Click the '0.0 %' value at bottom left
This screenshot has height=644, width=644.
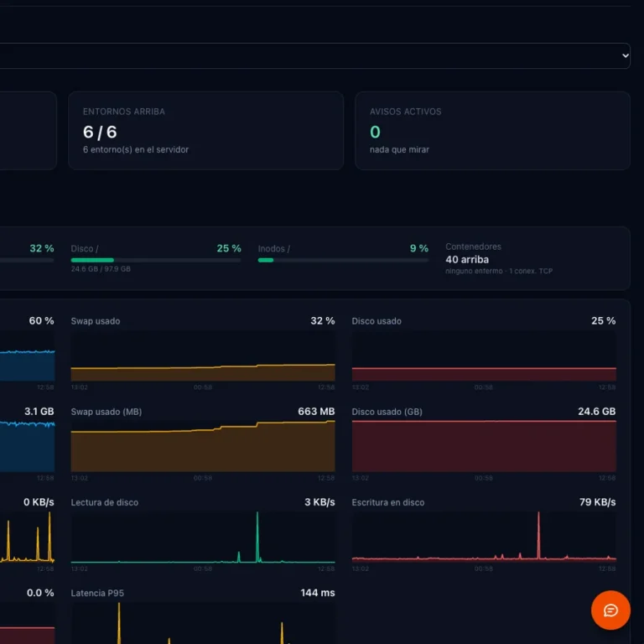(40, 593)
